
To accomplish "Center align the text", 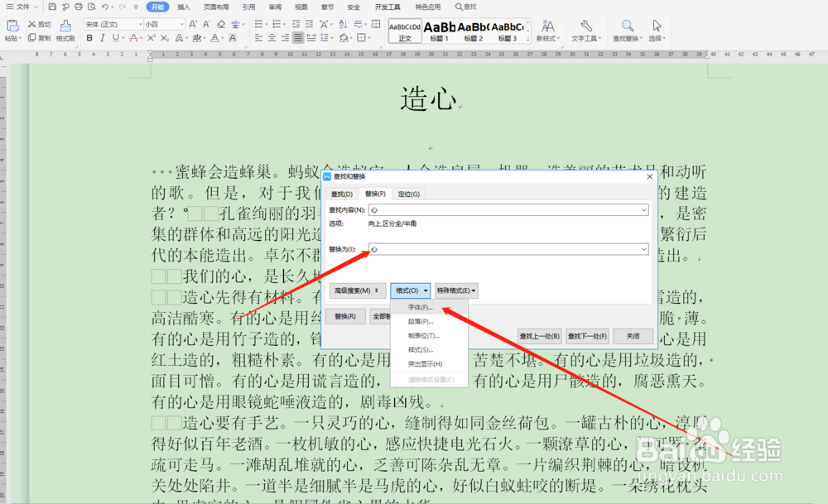I will pyautogui.click(x=272, y=38).
